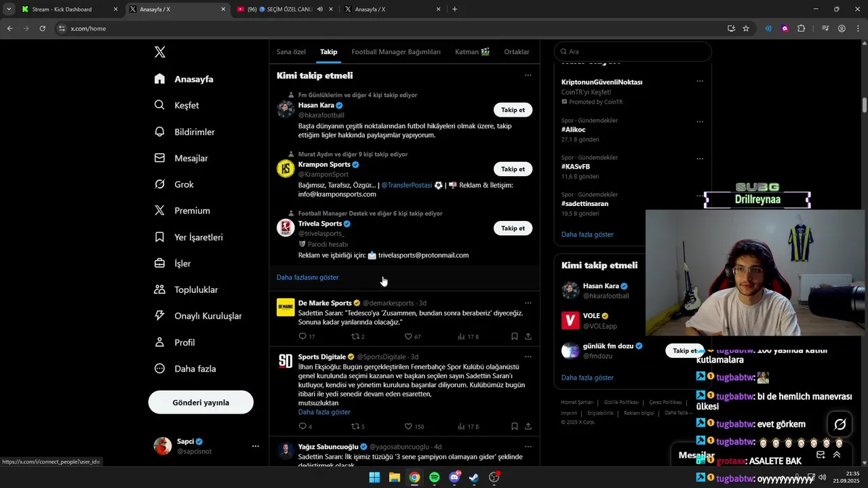The width and height of the screenshot is (868, 488).
Task: Switch to Football Manager Bağımlıları tab
Action: 396,52
